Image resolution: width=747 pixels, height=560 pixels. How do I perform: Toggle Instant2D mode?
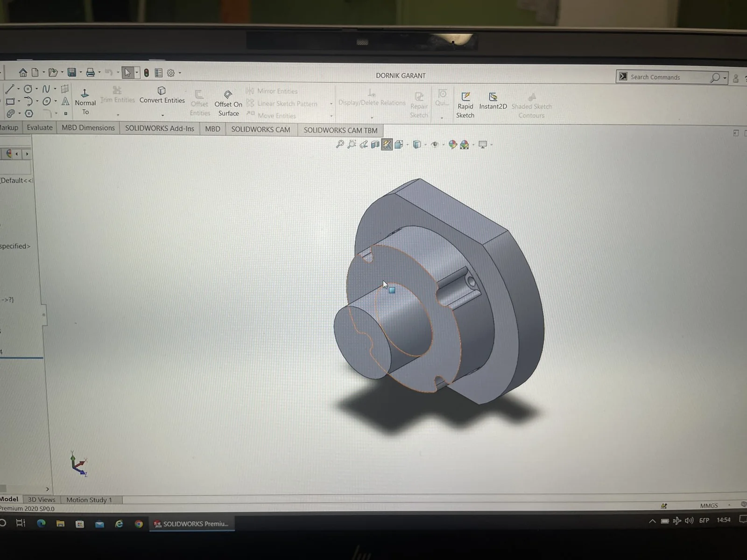point(493,101)
